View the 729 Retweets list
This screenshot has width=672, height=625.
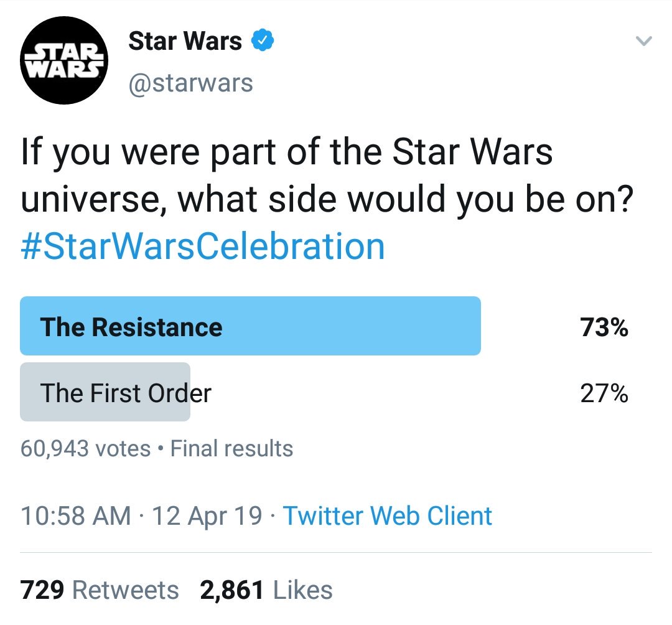(x=100, y=590)
